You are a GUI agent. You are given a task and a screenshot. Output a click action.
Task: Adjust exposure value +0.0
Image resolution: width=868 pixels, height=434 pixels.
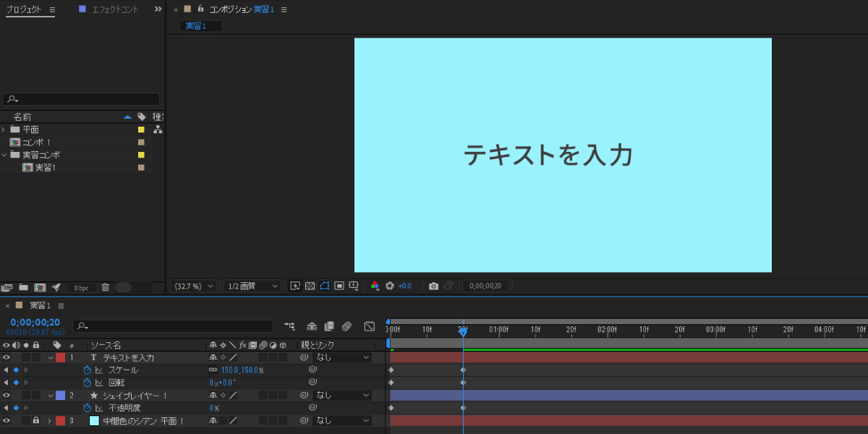coord(405,286)
